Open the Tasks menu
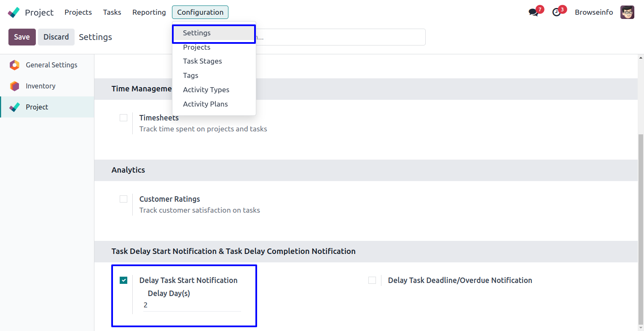Image resolution: width=644 pixels, height=331 pixels. click(x=112, y=12)
